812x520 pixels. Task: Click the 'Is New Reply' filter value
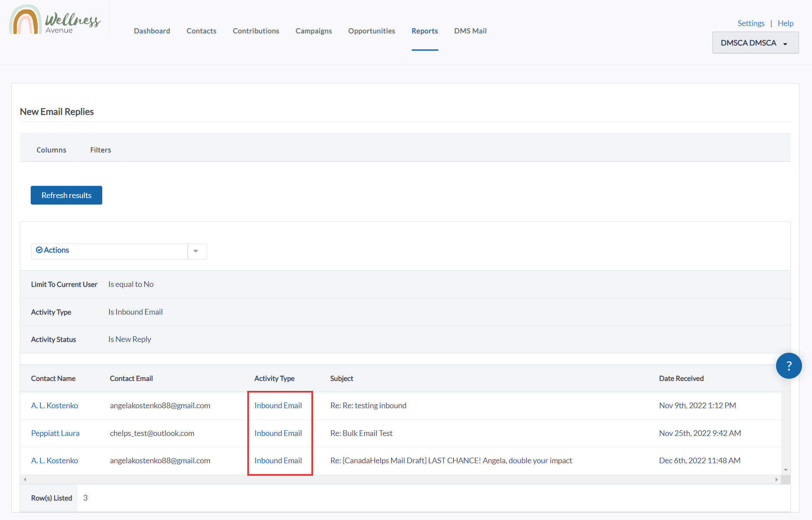coord(130,339)
